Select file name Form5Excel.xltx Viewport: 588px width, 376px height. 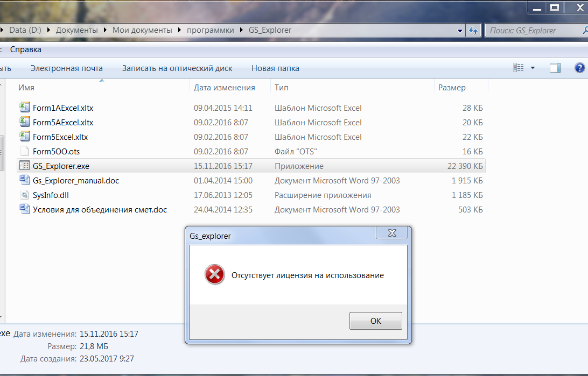[60, 137]
